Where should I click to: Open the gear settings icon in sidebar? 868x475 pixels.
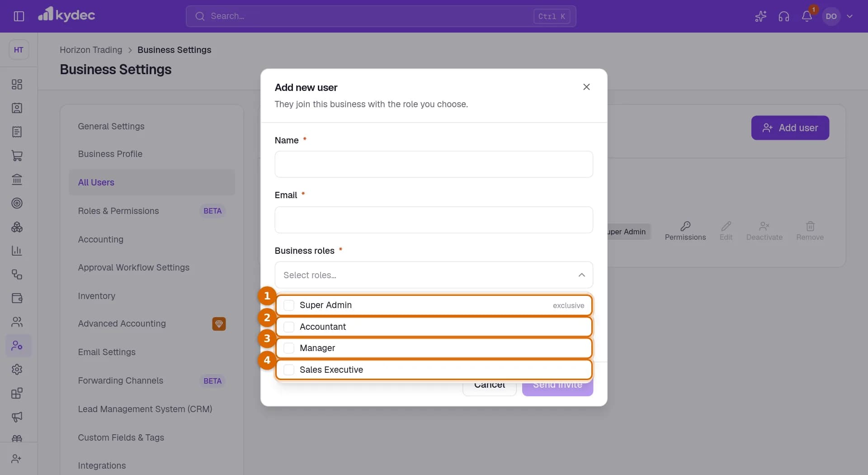[17, 370]
